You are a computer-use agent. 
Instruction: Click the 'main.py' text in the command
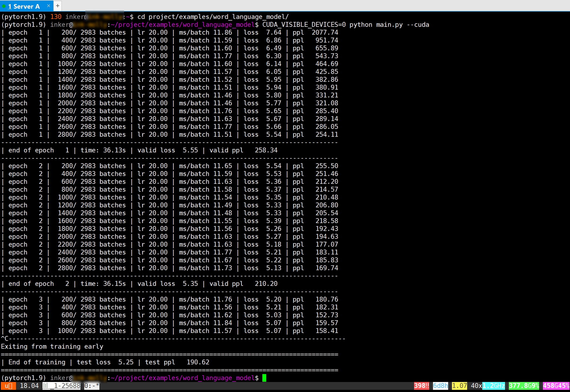[389, 25]
